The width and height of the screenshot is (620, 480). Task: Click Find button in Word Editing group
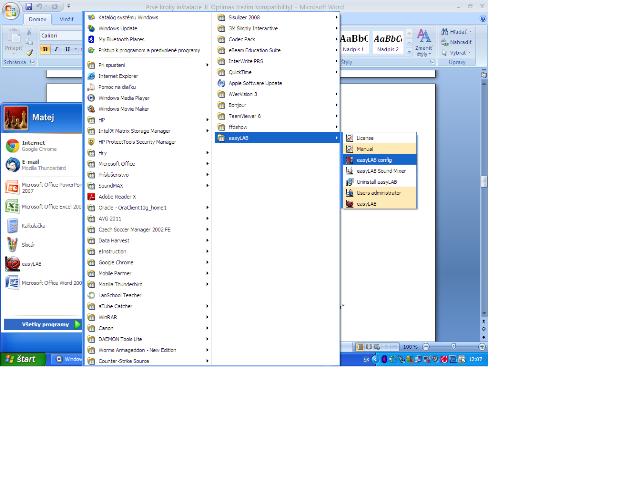[x=456, y=32]
